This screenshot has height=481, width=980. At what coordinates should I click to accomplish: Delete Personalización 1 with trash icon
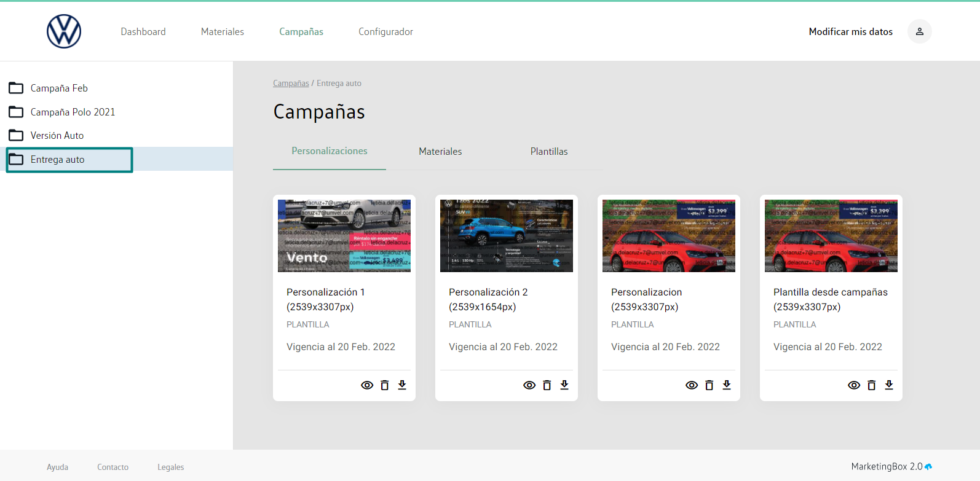[385, 385]
